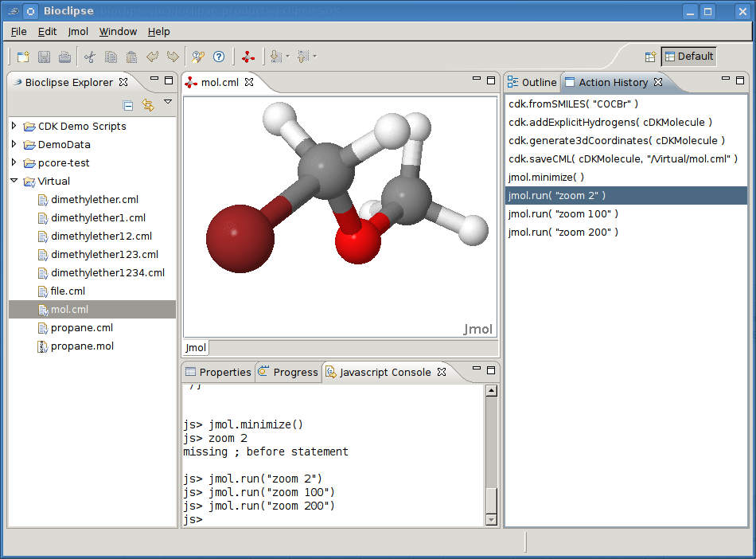Screen dimensions: 756x559
Task: Click the Print toolbar icon
Action: tap(64, 57)
